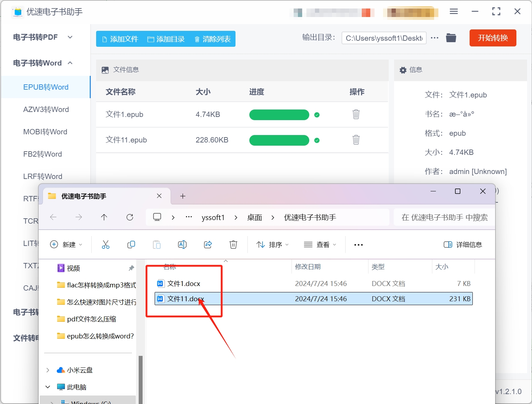532x404 pixels.
Task: Collapse the 此电脑 tree node
Action: coord(48,387)
